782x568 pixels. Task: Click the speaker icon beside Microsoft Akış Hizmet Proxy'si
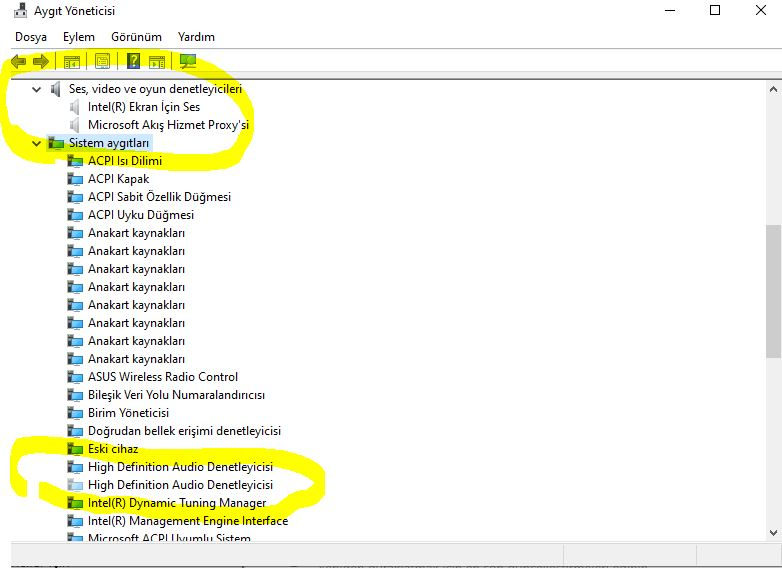click(75, 125)
